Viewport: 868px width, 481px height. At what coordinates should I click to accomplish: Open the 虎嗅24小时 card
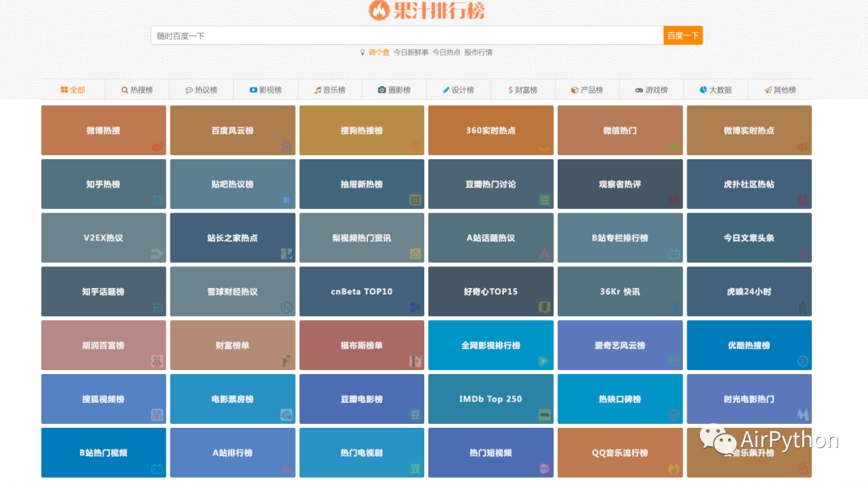tap(749, 291)
